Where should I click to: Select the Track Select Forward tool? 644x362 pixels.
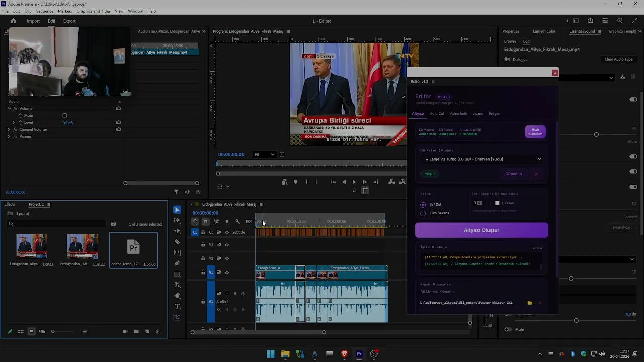[x=177, y=220]
